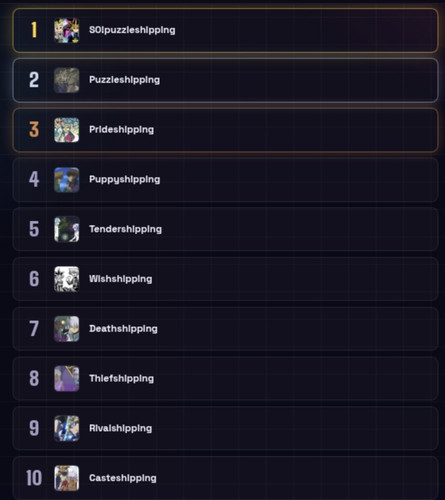Open the Puzzleshipping entry title
445x500 pixels.
(124, 80)
